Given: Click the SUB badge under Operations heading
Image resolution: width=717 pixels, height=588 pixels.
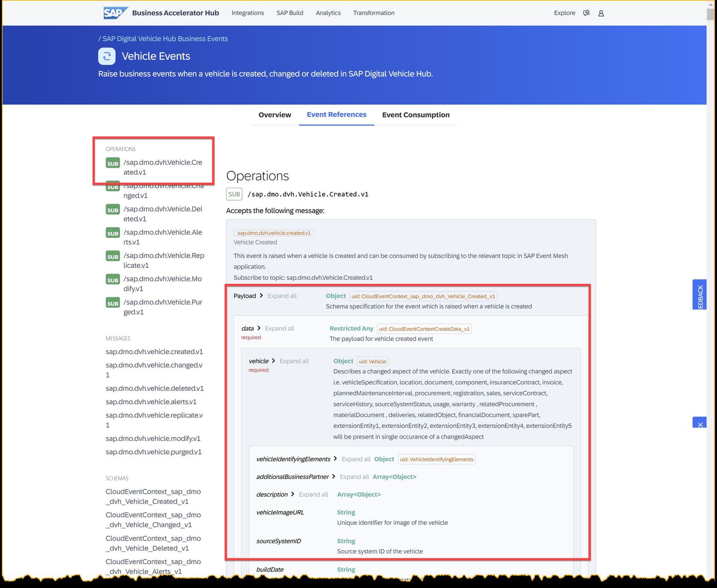Looking at the screenshot, I should (234, 194).
